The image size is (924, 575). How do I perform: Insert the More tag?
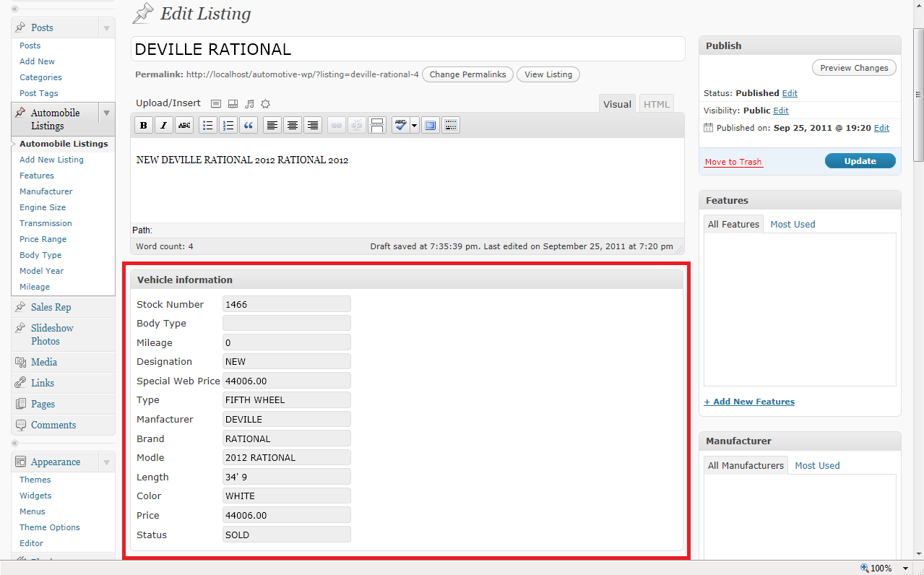coord(377,126)
